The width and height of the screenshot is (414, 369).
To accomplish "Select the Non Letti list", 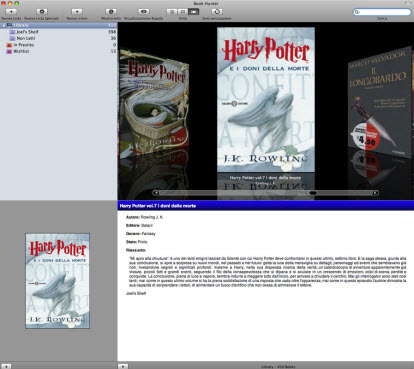I will [59, 38].
